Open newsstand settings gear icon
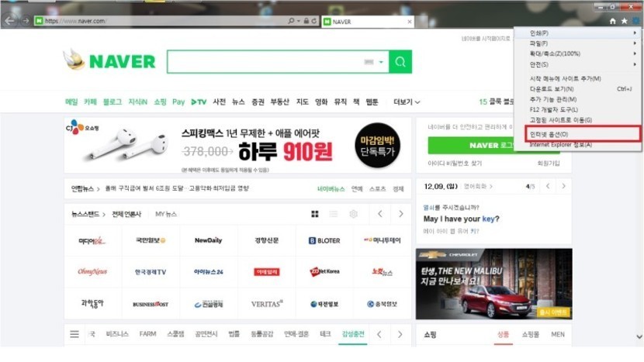Image resolution: width=644 pixels, height=362 pixels. [353, 214]
